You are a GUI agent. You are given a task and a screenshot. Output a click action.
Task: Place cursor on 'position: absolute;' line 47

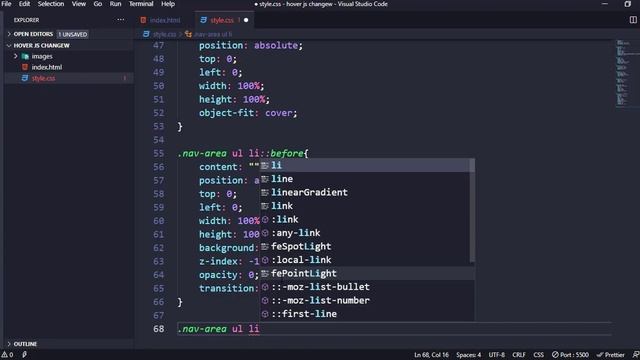pos(251,45)
